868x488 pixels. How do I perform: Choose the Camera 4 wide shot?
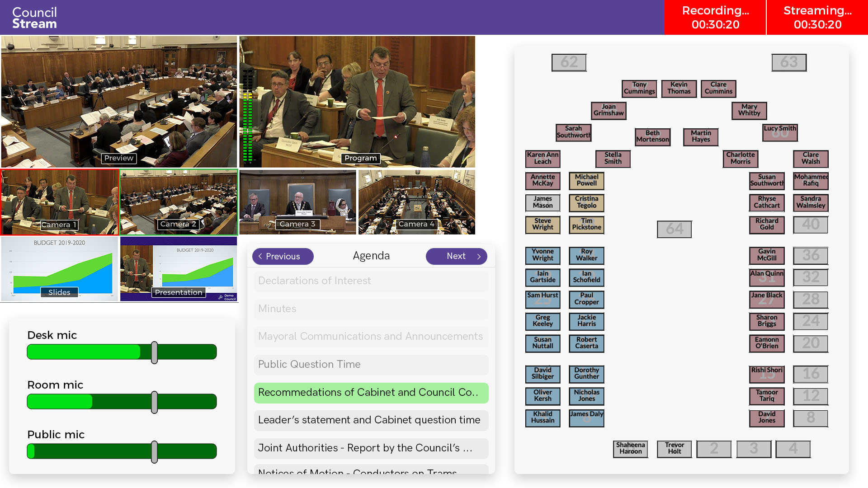coord(416,202)
